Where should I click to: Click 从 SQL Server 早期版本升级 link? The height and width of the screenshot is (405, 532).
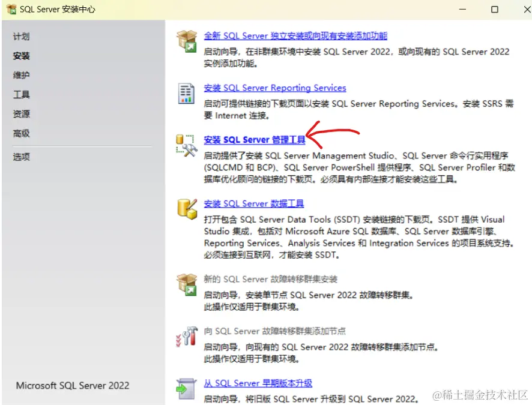258,383
